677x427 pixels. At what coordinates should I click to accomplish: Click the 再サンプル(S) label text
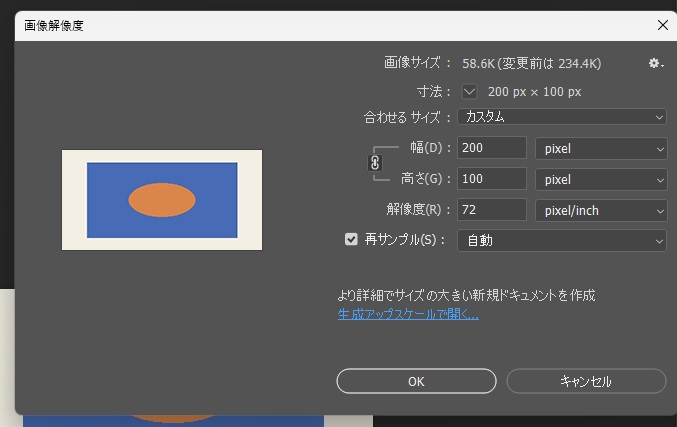click(405, 239)
